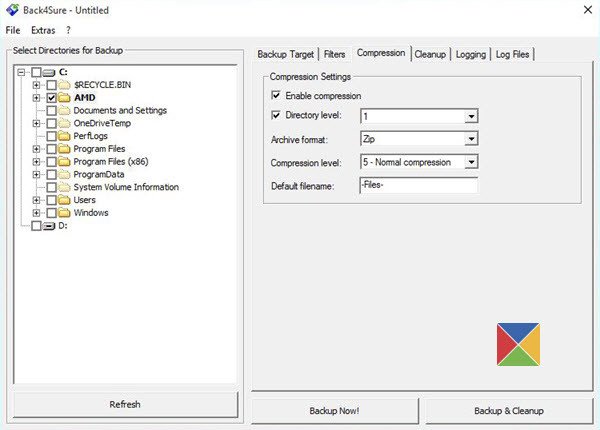This screenshot has width=600, height=430.
Task: Check the OneDriveTemp checkbox
Action: tap(52, 124)
